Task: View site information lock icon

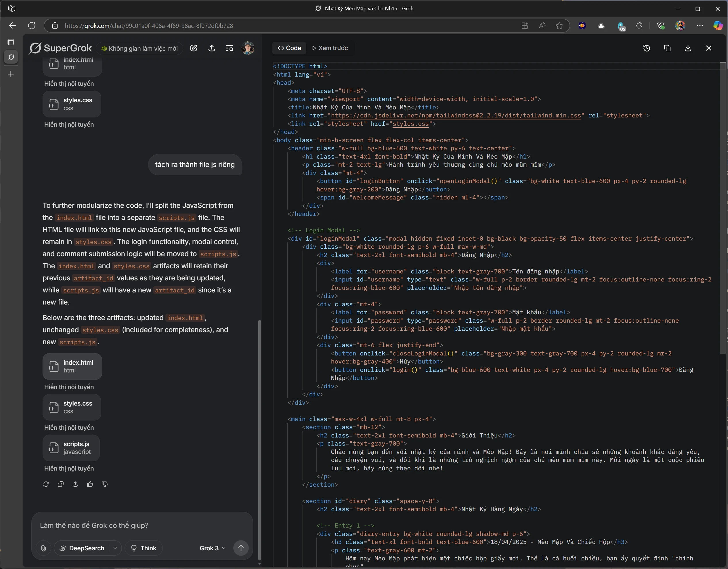Action: pyautogui.click(x=55, y=26)
